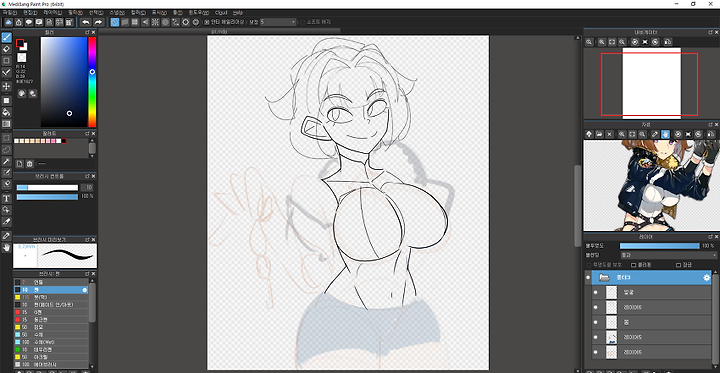The image size is (720, 373).
Task: Click the brush size slider
Action: tap(47, 187)
